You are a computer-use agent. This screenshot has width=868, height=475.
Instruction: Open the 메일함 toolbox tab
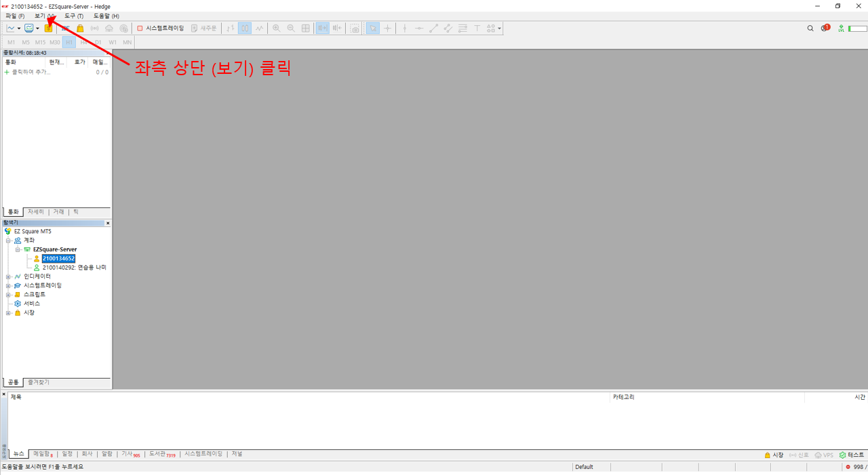click(43, 454)
